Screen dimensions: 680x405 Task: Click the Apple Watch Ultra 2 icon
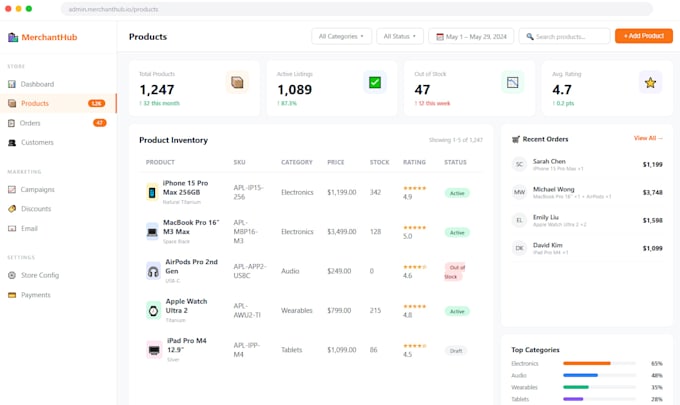point(154,310)
